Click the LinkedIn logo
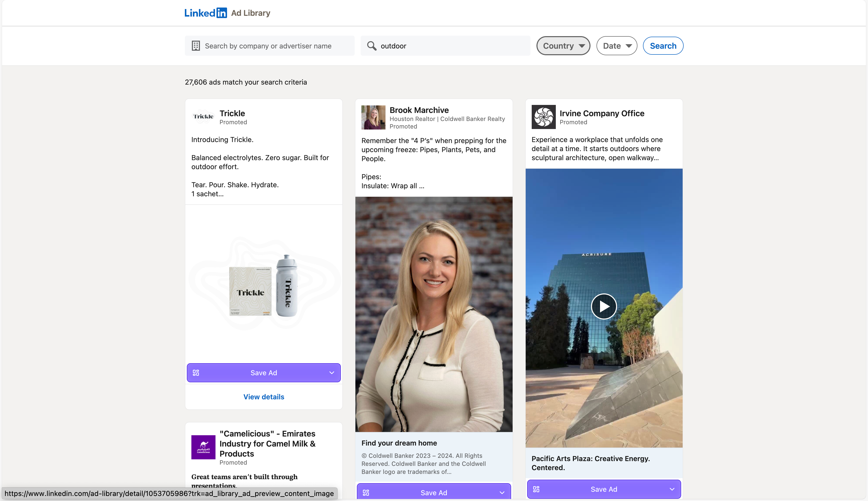Screen dimensions: 868x501 (205, 13)
